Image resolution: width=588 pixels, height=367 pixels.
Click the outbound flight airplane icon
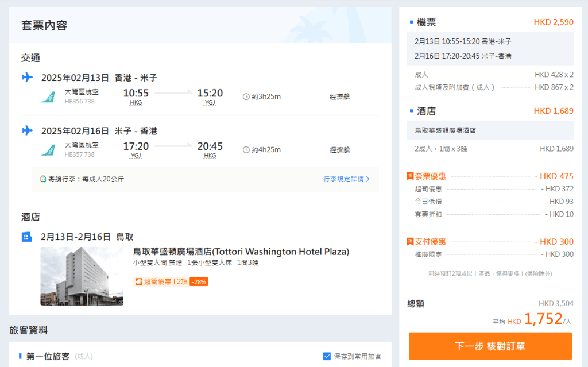(27, 78)
